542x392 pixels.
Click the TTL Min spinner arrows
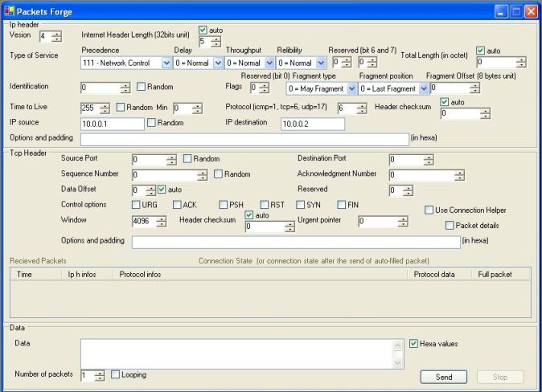pos(197,108)
